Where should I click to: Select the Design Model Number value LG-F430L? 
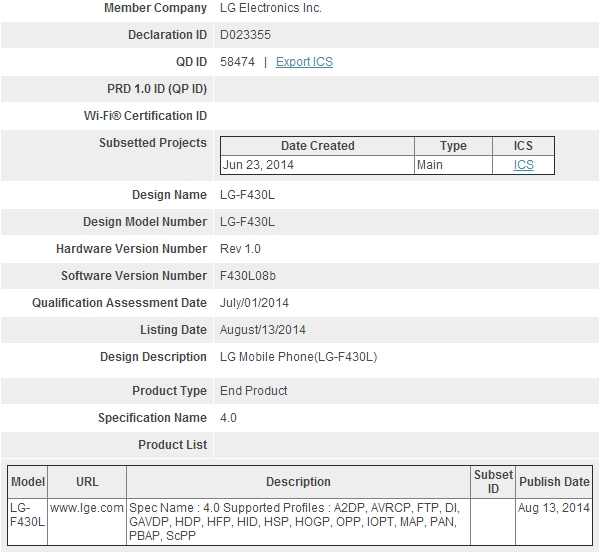click(247, 222)
